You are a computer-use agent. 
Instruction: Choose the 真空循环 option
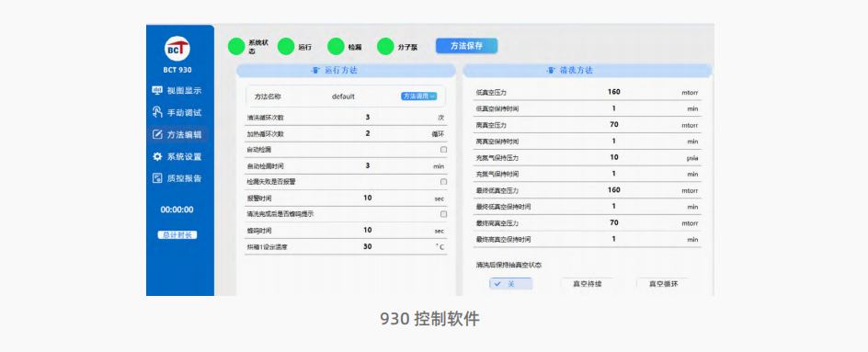point(663,283)
